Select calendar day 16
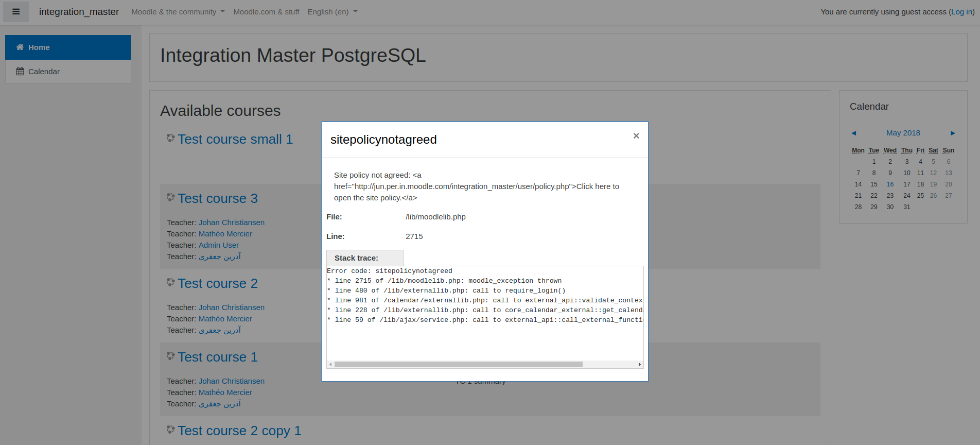 coord(890,184)
